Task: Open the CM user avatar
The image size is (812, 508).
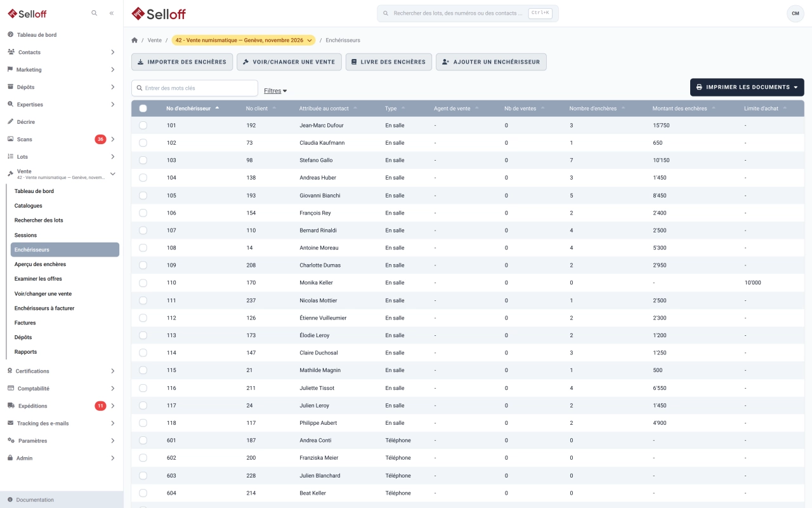Action: [x=796, y=13]
